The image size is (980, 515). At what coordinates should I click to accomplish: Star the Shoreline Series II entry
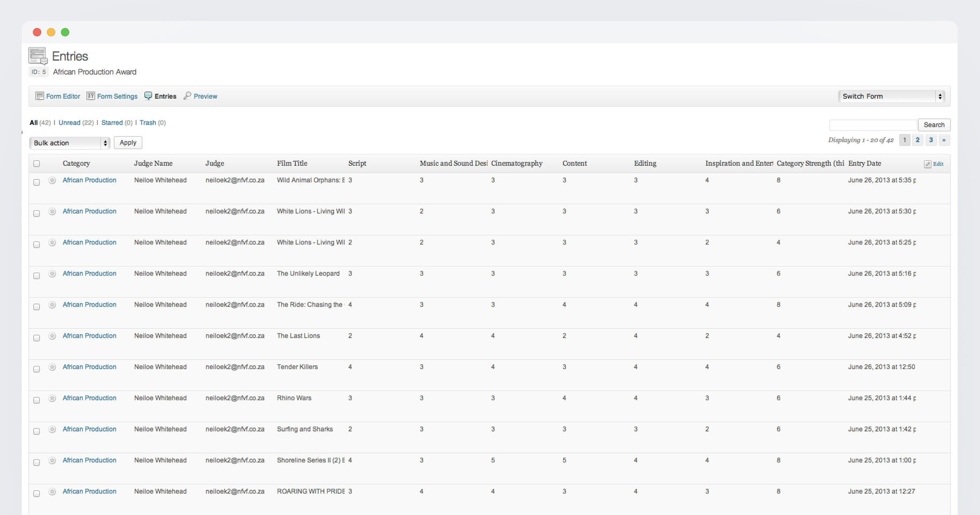click(x=52, y=461)
